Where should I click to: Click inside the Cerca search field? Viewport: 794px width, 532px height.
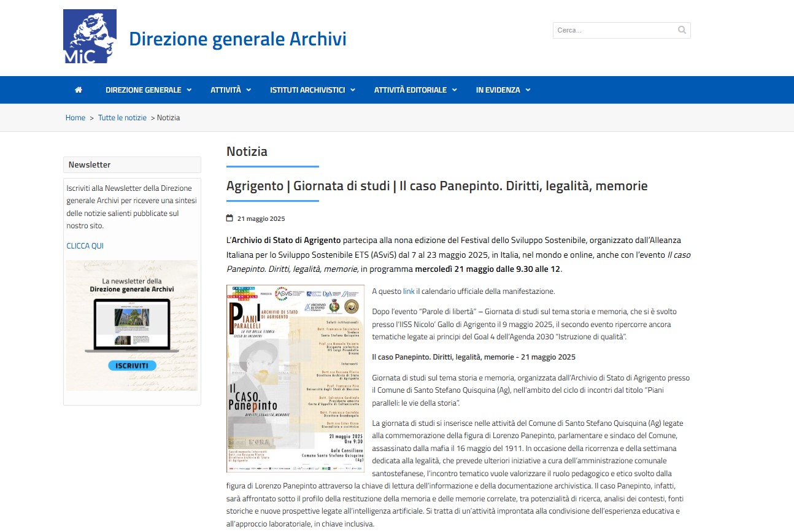[x=614, y=30]
